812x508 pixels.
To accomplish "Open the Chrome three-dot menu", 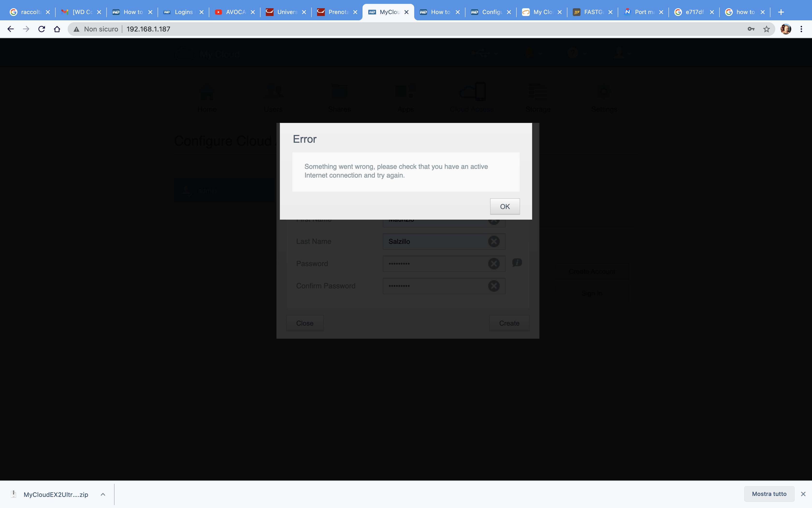I will (801, 29).
